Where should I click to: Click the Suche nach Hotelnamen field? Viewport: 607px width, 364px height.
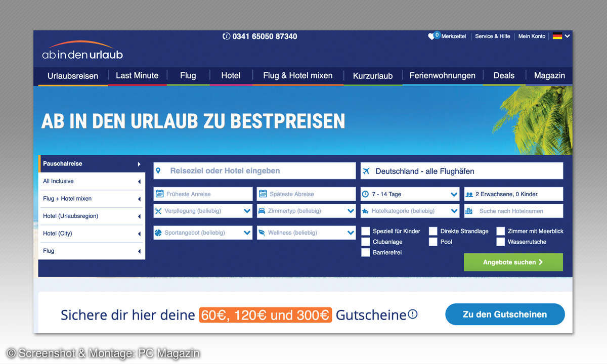pos(513,211)
